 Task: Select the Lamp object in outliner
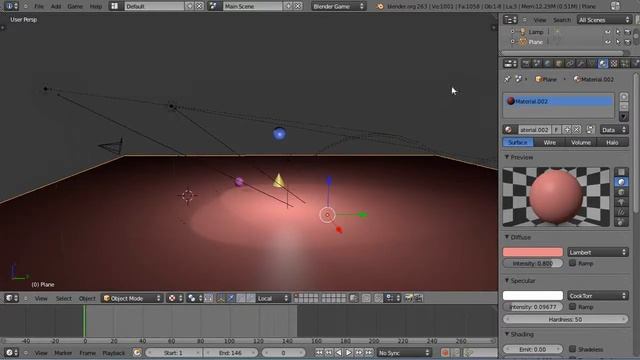(x=536, y=32)
